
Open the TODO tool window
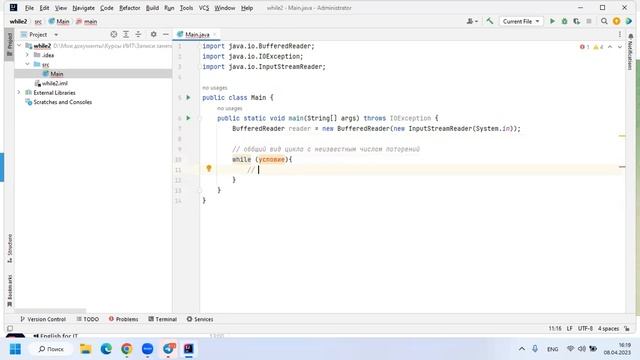(x=88, y=319)
